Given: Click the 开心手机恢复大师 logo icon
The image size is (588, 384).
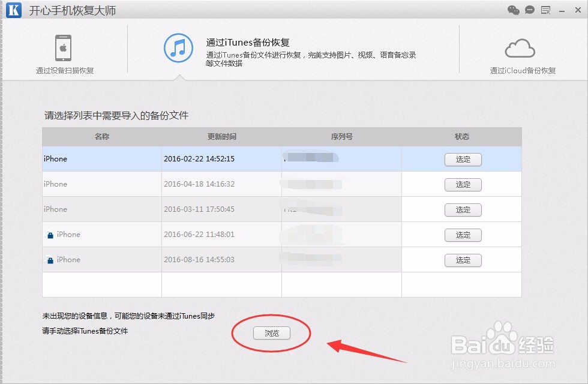Looking at the screenshot, I should (x=13, y=10).
